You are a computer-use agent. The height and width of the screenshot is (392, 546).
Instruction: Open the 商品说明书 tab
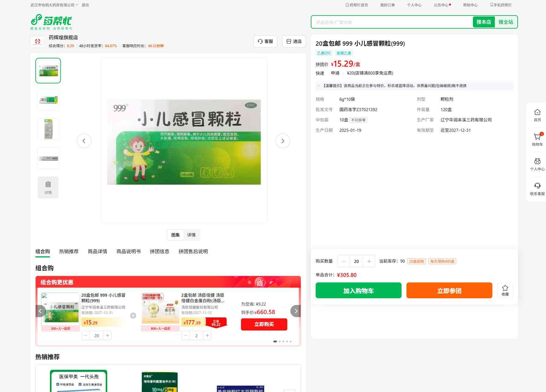pos(128,251)
